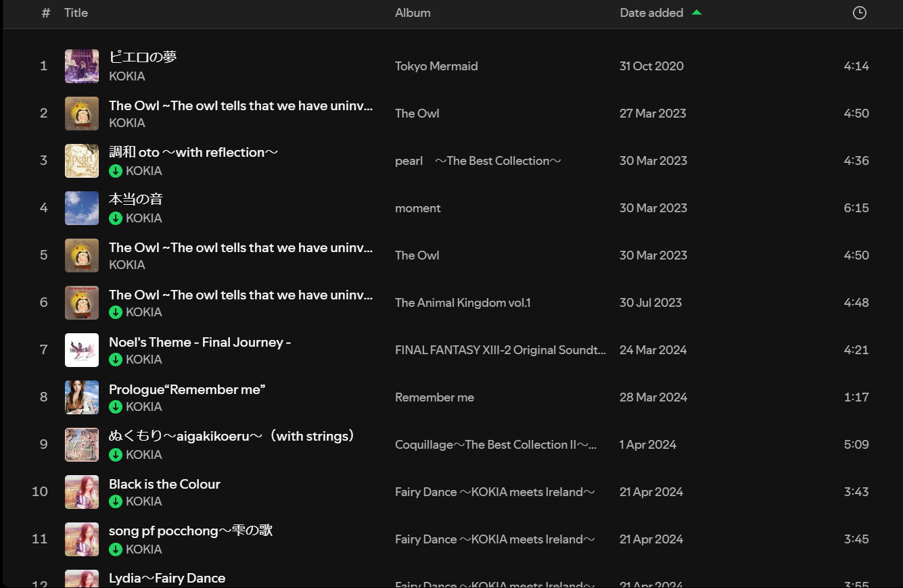Click the downloaded icon on Noel's Theme track

(116, 360)
